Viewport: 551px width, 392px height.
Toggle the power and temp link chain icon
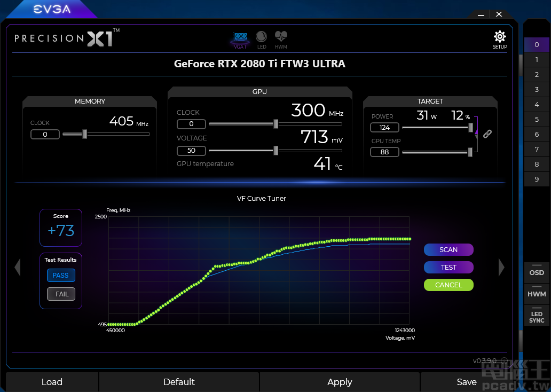click(487, 134)
